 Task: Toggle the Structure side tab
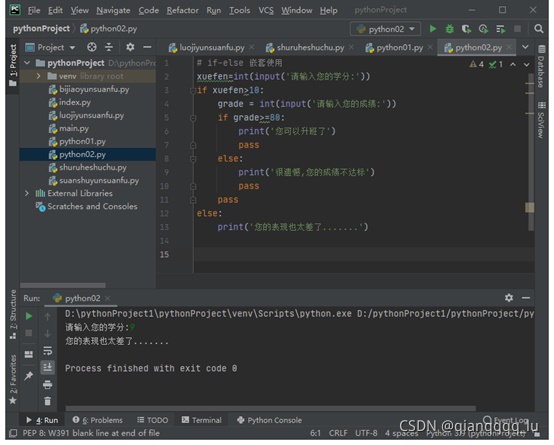tap(13, 315)
